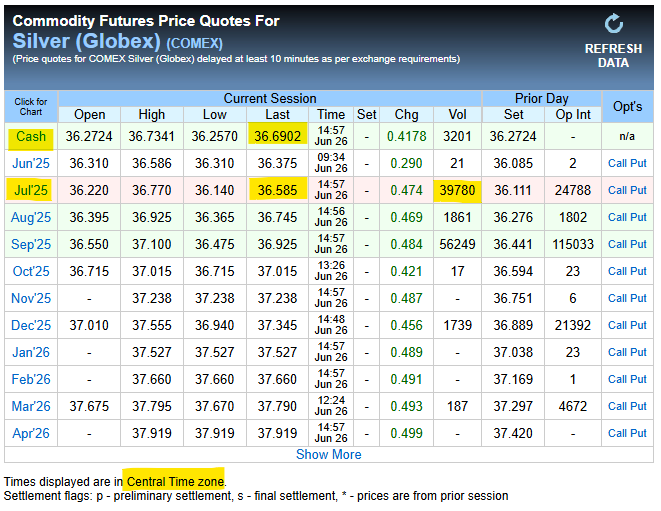This screenshot has width=661, height=511.
Task: Open the Feb'26 contract chart
Action: coord(31,379)
